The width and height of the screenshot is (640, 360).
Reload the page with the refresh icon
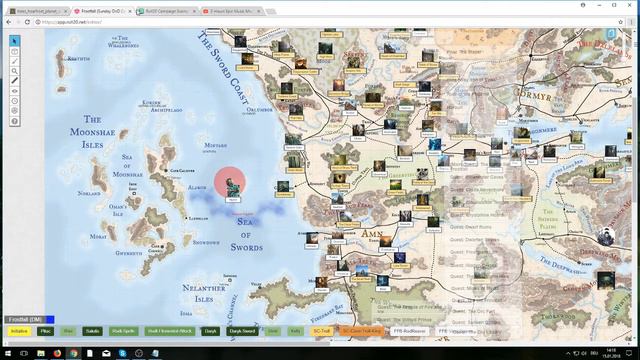point(27,22)
